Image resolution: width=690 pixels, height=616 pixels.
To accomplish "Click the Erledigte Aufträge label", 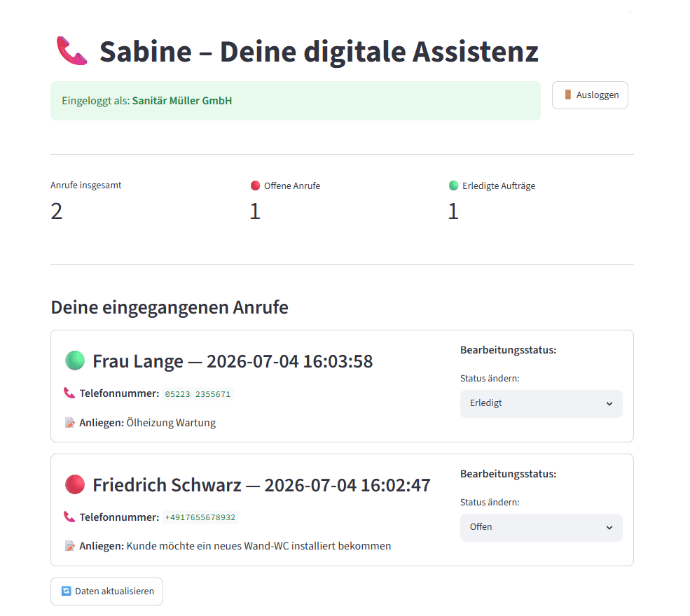I will (499, 185).
